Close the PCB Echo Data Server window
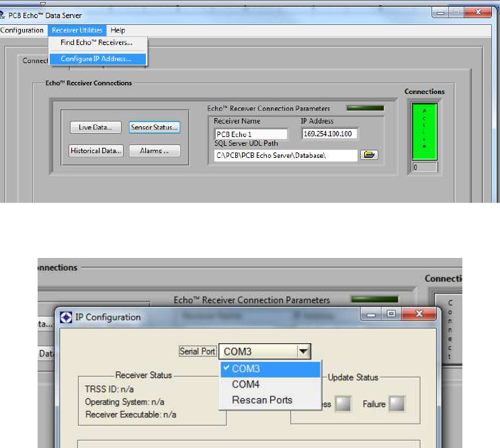Image resolution: width=500 pixels, height=448 pixels. click(478, 13)
